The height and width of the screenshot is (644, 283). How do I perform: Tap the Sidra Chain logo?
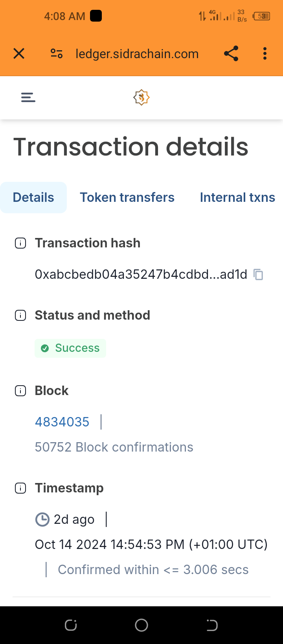tap(141, 97)
